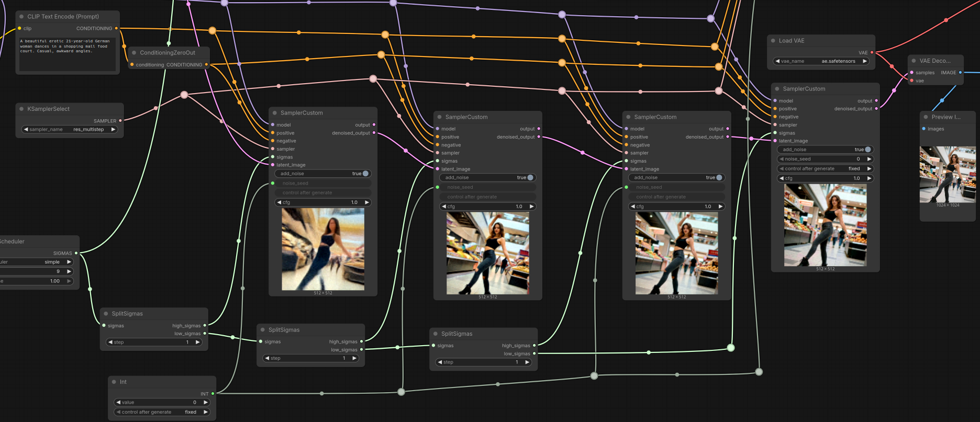980x422 pixels.
Task: Click the preview thumbnail in the Preview Image node
Action: 948,174
